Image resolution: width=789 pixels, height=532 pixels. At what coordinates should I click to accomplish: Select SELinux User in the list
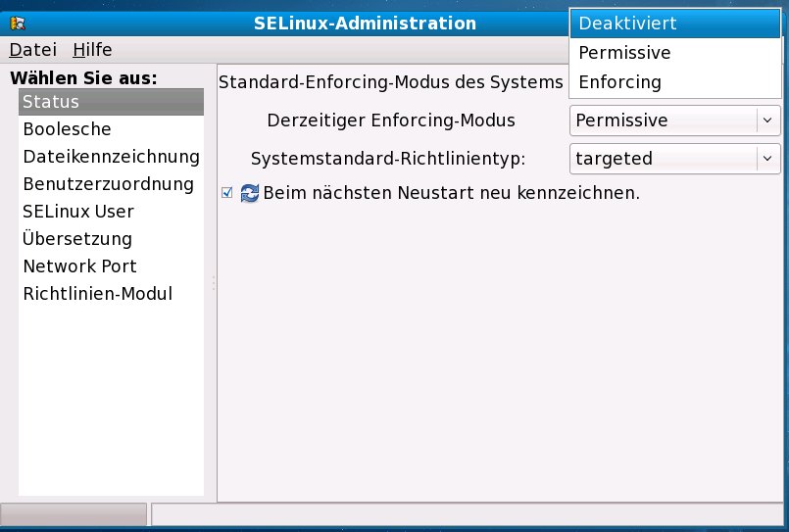pyautogui.click(x=78, y=212)
